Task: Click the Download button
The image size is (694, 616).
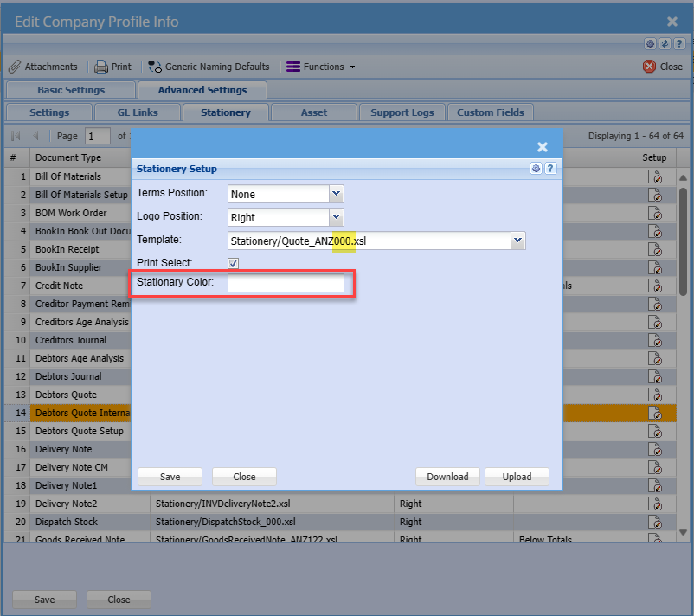Action: [447, 477]
